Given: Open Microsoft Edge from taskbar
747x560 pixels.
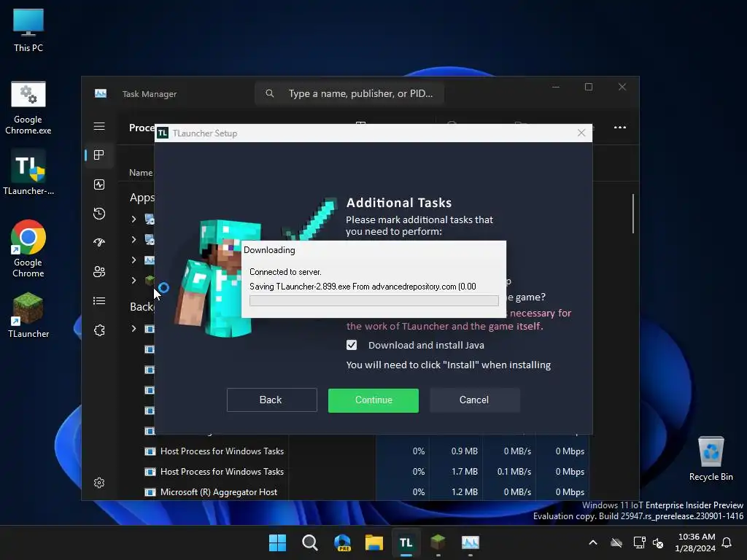Looking at the screenshot, I should point(342,542).
